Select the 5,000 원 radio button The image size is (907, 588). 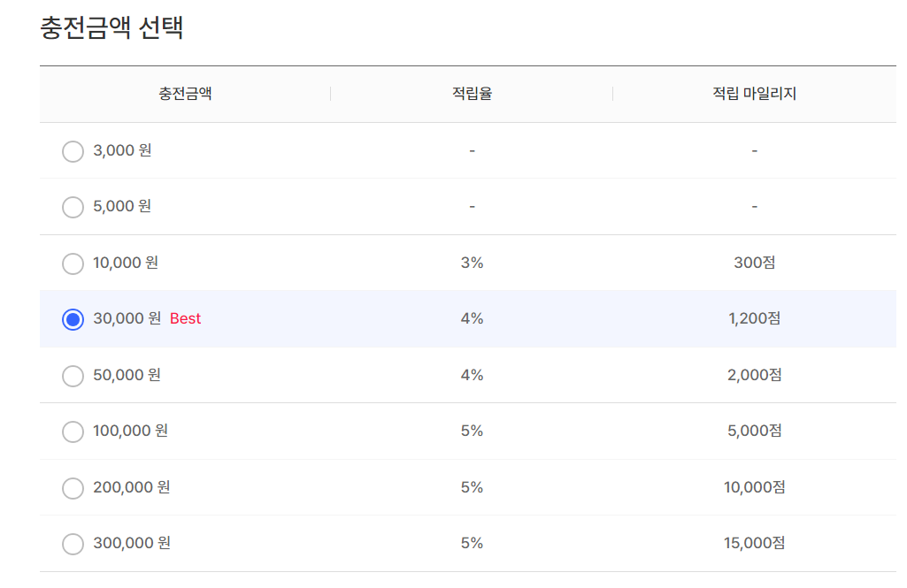73,207
